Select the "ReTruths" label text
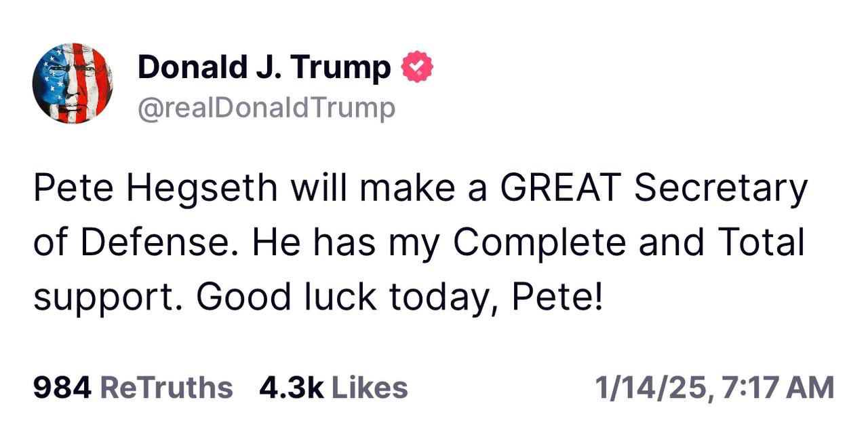 [166, 388]
